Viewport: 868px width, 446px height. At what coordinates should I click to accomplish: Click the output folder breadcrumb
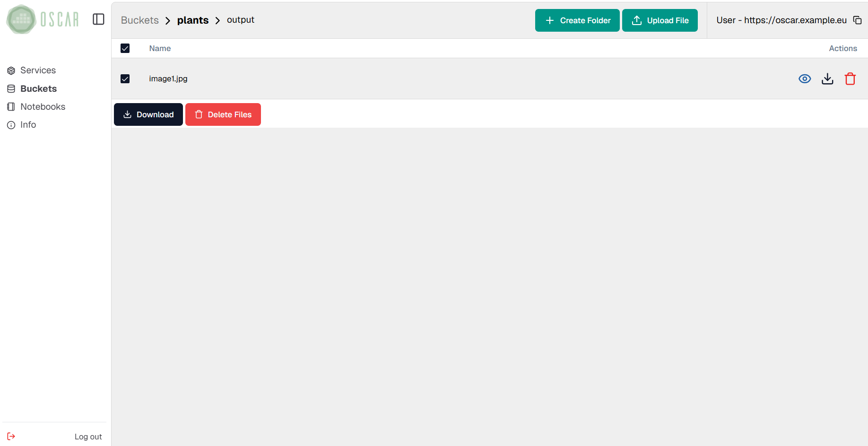tap(240, 20)
